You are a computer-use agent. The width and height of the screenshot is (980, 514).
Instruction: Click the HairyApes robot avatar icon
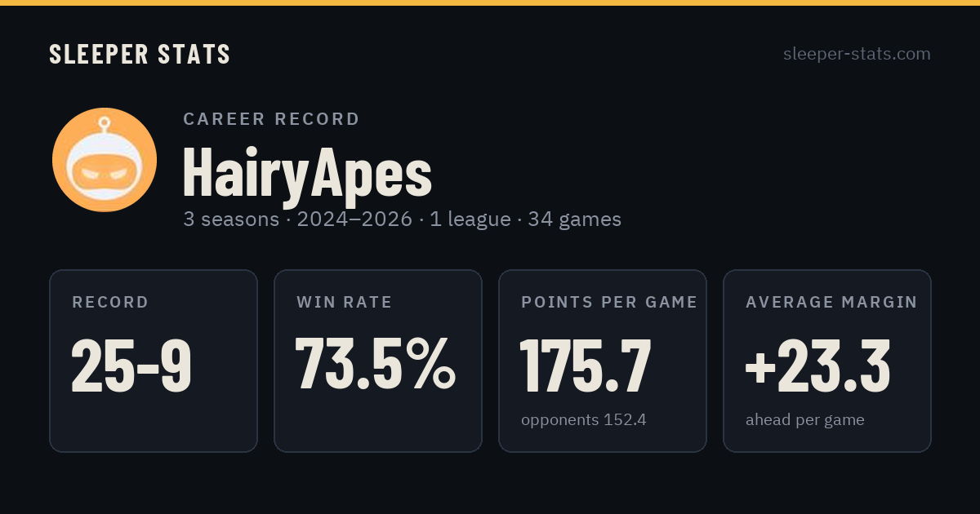point(105,160)
